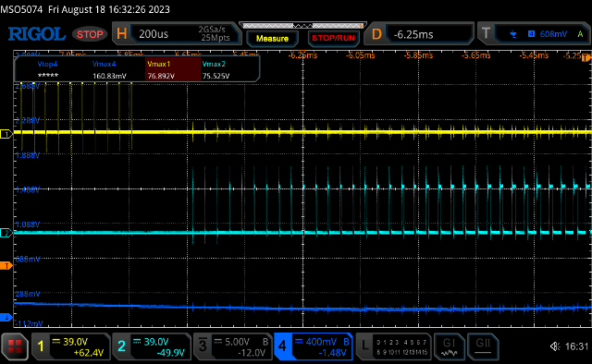Click the trigger position marker at top right

(586, 57)
